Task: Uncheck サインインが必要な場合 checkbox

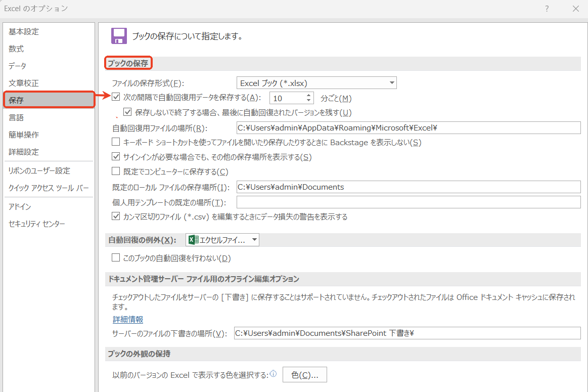Action: pyautogui.click(x=115, y=156)
